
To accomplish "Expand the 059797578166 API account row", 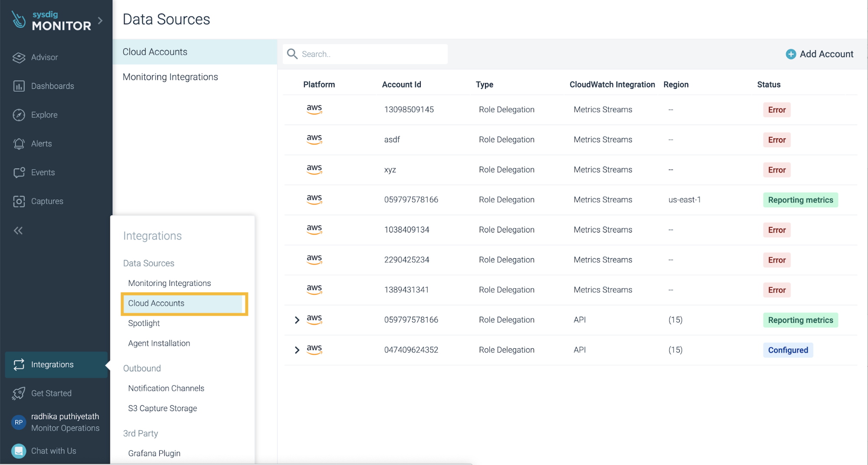I will point(297,320).
